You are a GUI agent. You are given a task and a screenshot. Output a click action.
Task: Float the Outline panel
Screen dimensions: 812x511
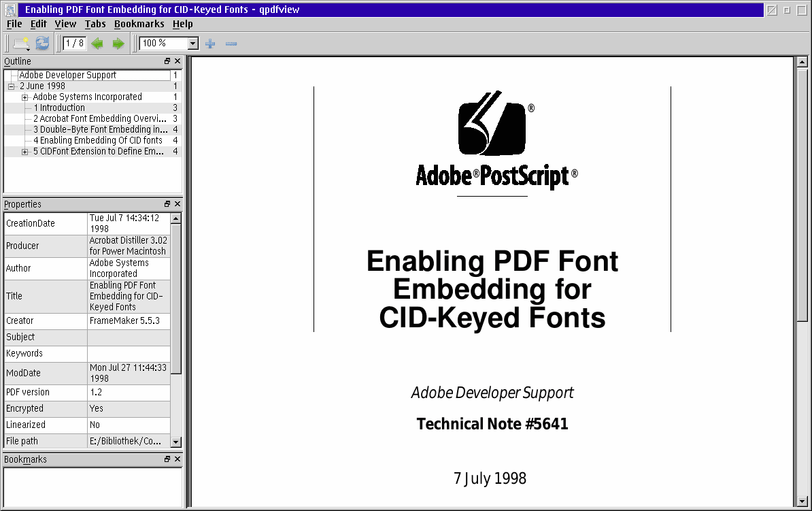coord(167,61)
